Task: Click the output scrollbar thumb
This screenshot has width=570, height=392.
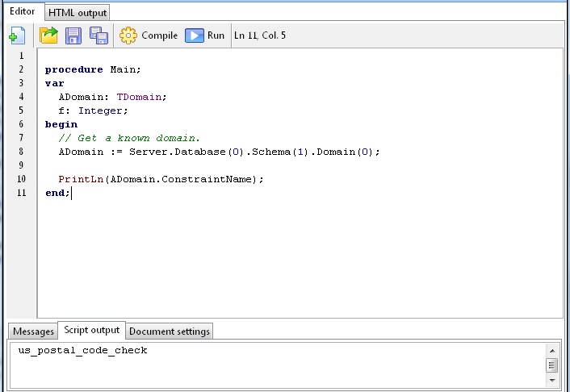Action: (x=552, y=365)
